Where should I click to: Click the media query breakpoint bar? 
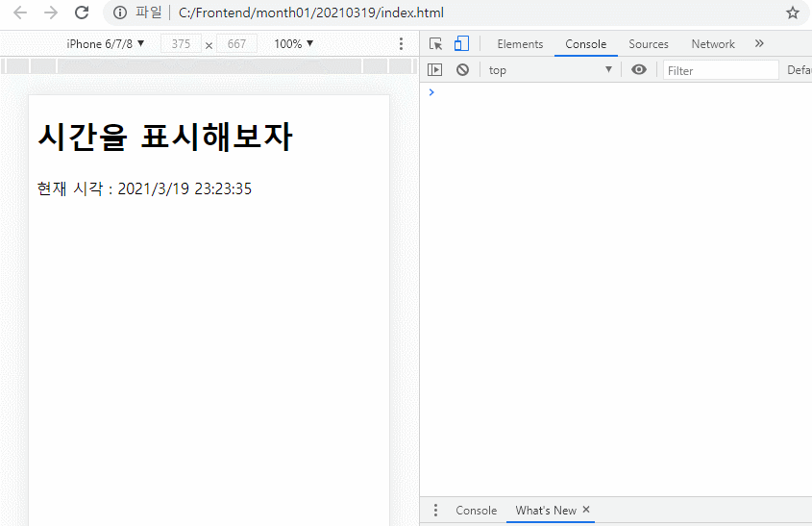[209, 66]
